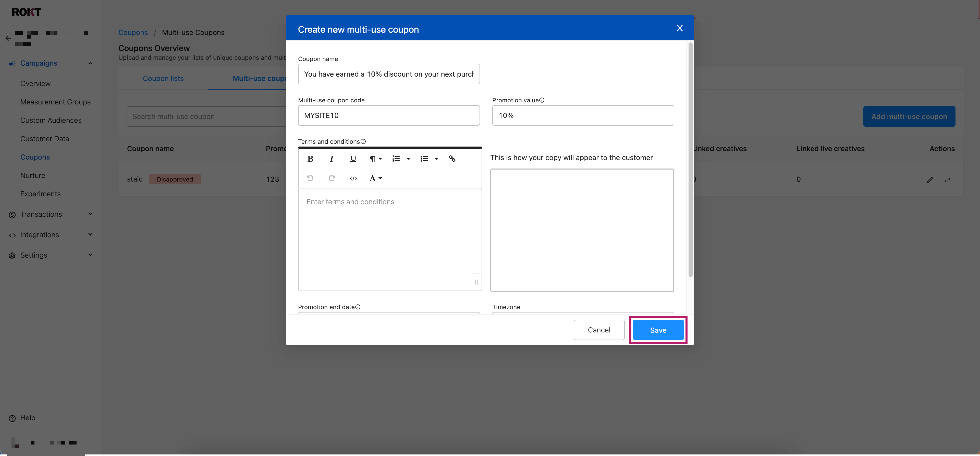Close the create coupon dialog

[x=679, y=28]
